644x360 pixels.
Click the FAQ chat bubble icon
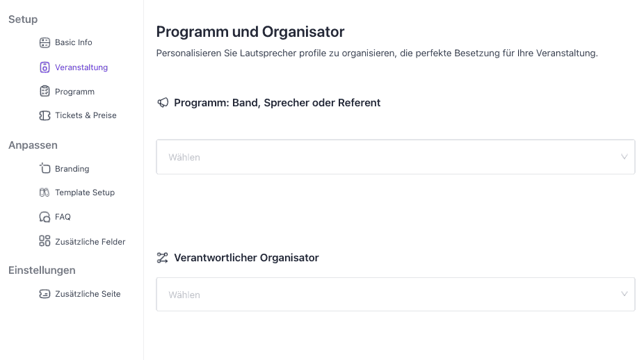[x=45, y=217]
